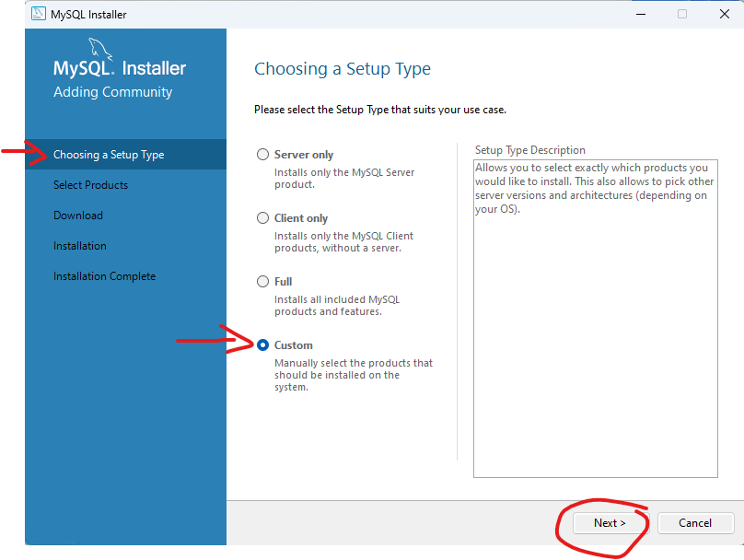Select the Client only radio button
This screenshot has height=560, width=744.
point(262,218)
